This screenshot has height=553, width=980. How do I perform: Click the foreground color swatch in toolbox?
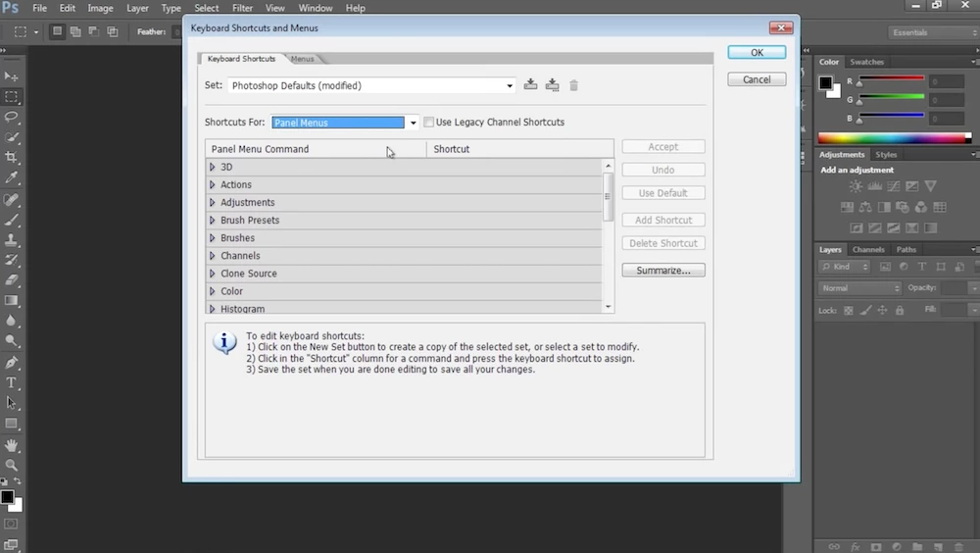pyautogui.click(x=8, y=497)
